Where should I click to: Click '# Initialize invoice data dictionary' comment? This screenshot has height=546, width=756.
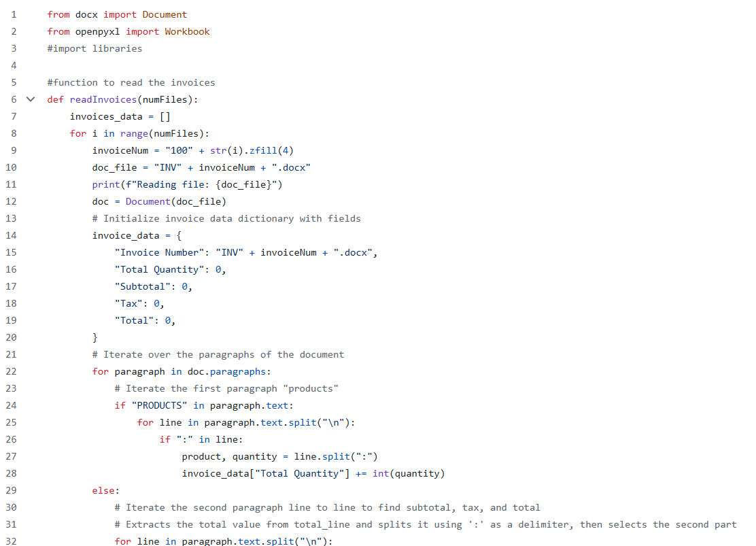[x=226, y=218]
